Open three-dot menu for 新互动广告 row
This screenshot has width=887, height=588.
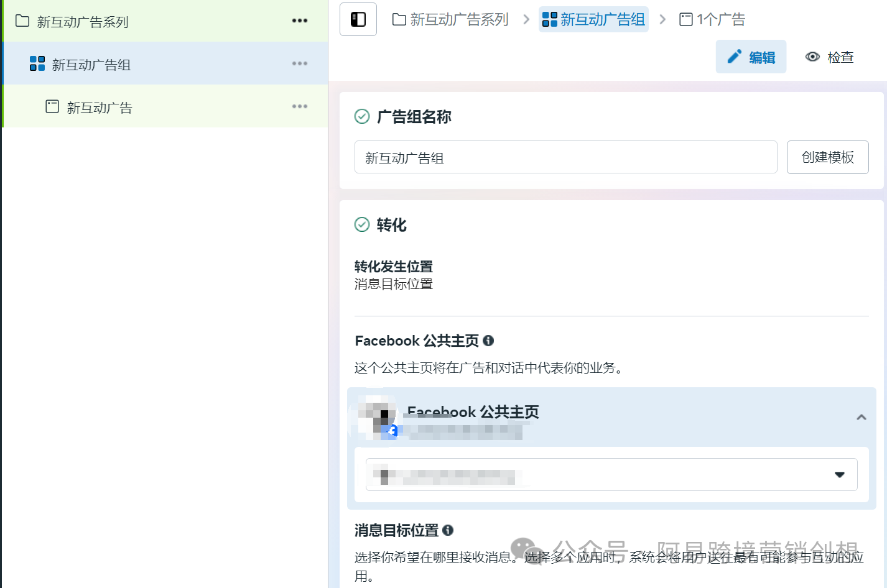click(300, 106)
